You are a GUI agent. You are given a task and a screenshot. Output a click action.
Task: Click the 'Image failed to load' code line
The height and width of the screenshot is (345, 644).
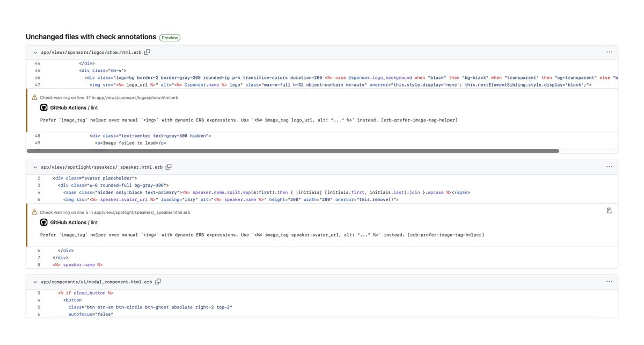pos(130,143)
